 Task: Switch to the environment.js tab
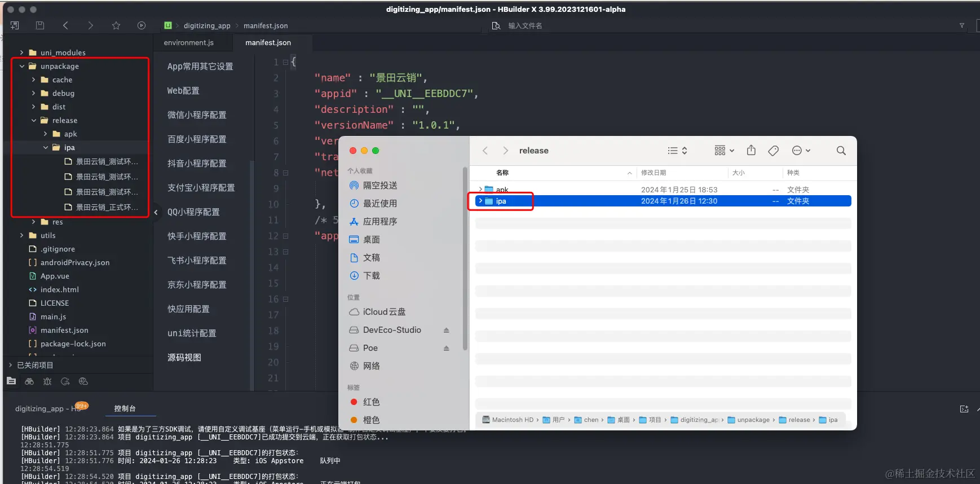[x=189, y=42]
